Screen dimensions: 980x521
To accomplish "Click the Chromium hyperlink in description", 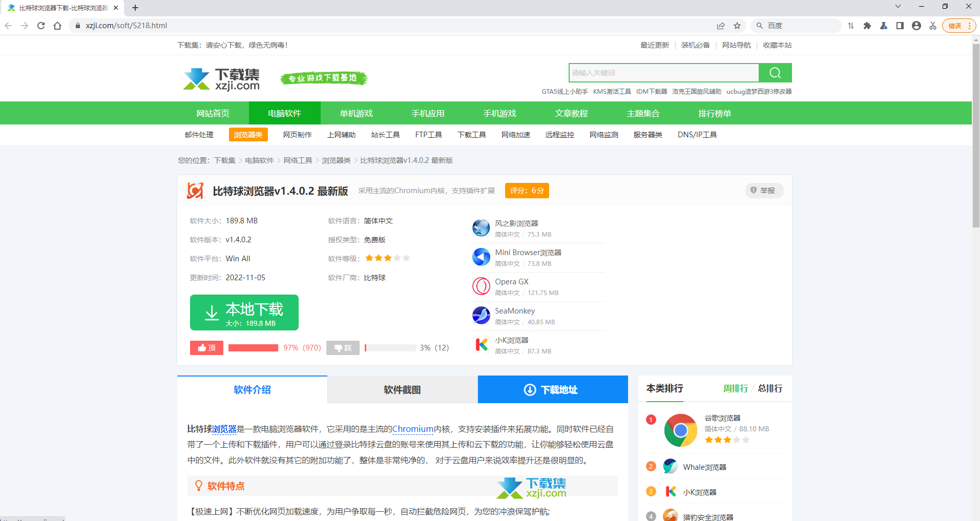I will pyautogui.click(x=413, y=429).
